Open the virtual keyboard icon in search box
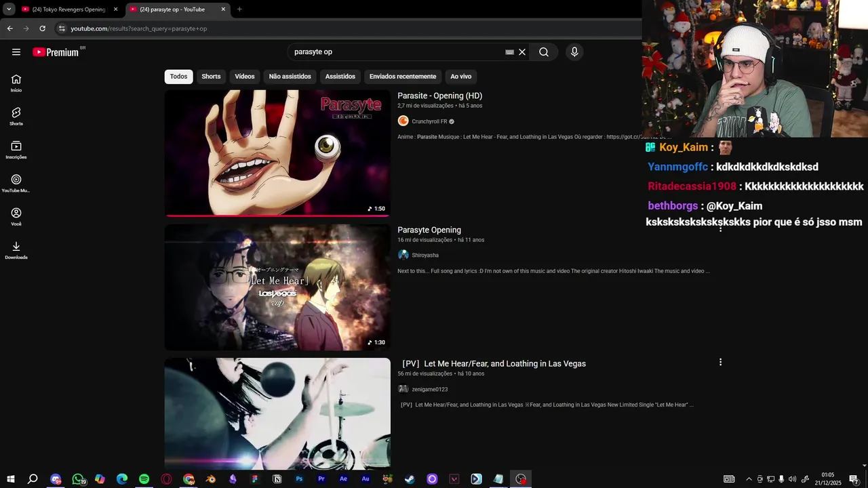This screenshot has width=868, height=488. [x=509, y=52]
